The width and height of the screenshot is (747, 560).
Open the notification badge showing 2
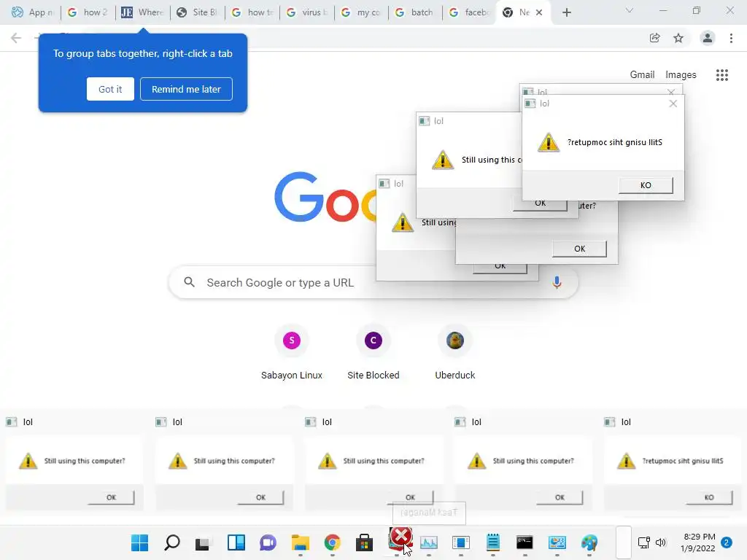pyautogui.click(x=727, y=542)
